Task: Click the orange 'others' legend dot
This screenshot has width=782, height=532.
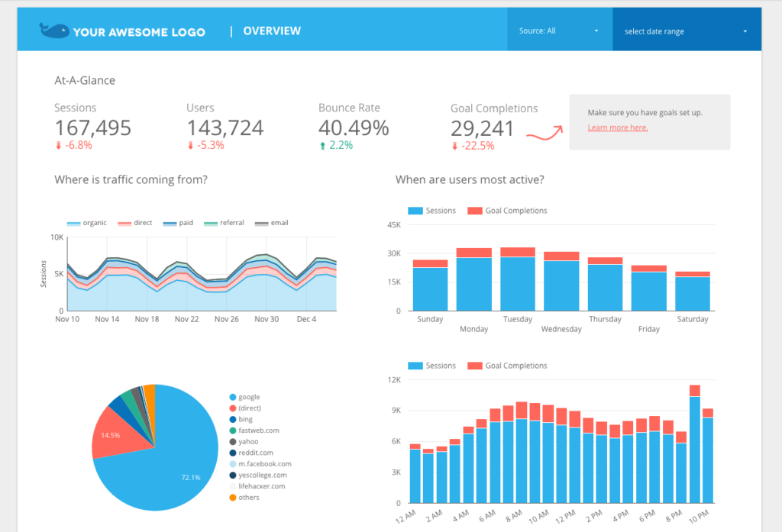Action: point(231,496)
